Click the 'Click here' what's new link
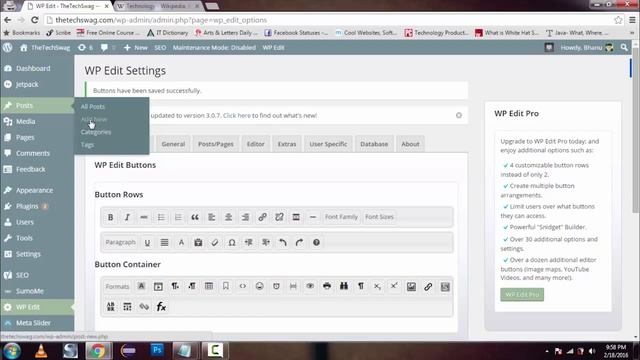 pyautogui.click(x=237, y=116)
